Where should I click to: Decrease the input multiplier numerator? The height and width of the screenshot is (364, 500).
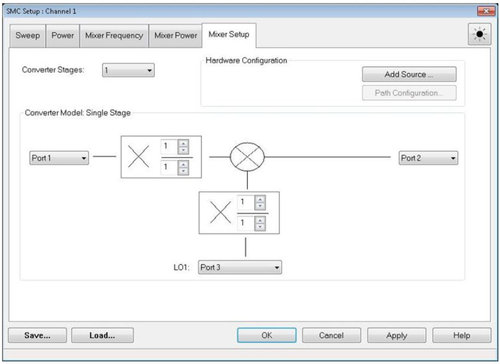(183, 150)
